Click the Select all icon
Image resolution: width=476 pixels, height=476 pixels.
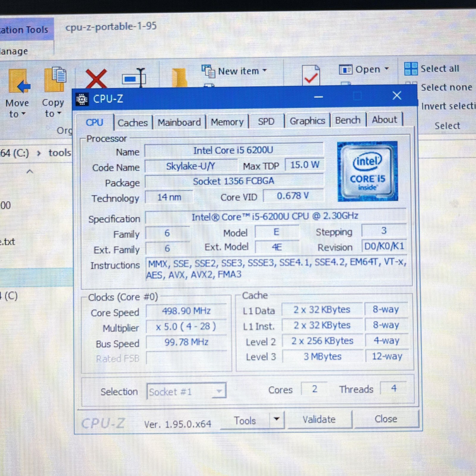[411, 69]
